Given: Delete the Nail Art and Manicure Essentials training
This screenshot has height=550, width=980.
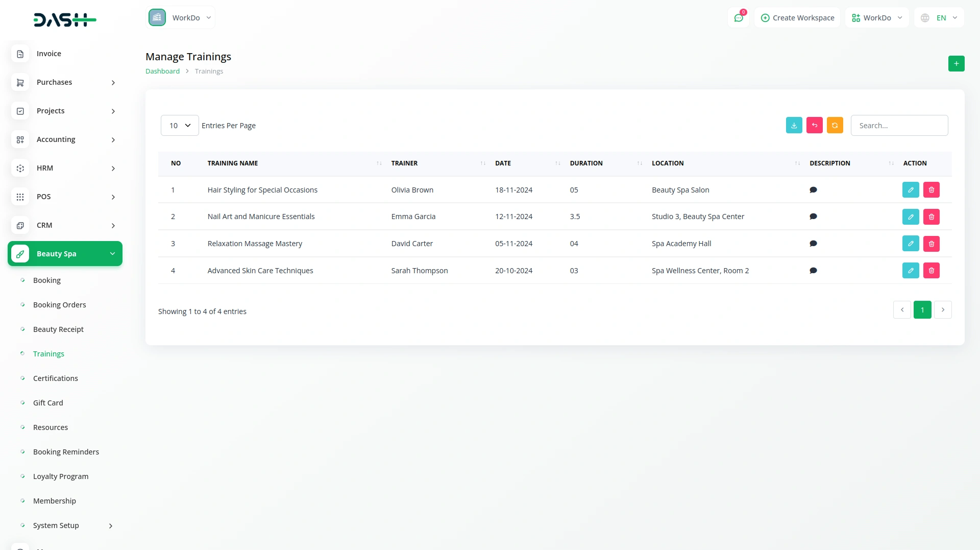Looking at the screenshot, I should pyautogui.click(x=931, y=217).
